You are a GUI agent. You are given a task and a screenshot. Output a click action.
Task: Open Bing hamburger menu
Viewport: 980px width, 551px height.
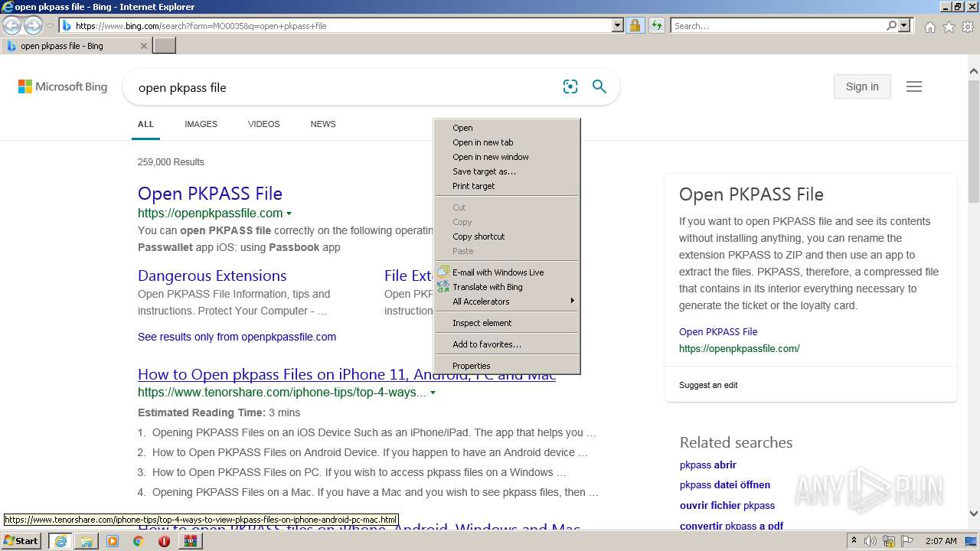pyautogui.click(x=914, y=86)
